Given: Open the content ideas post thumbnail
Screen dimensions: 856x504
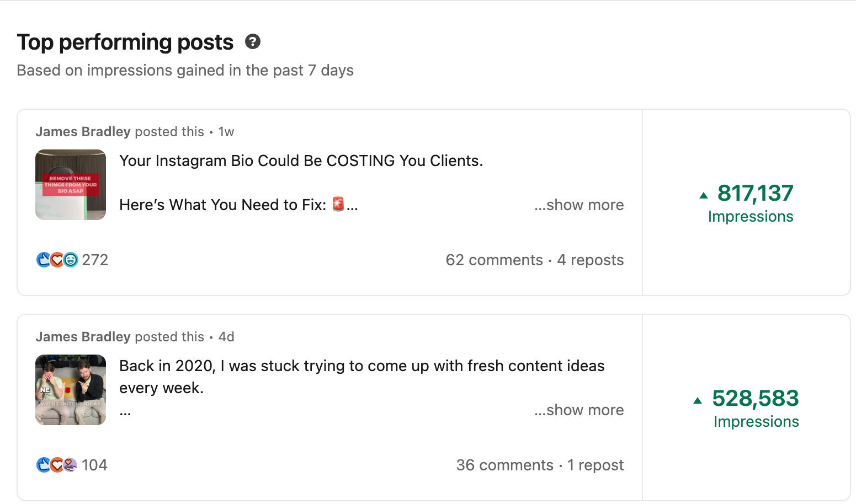Looking at the screenshot, I should click(71, 390).
